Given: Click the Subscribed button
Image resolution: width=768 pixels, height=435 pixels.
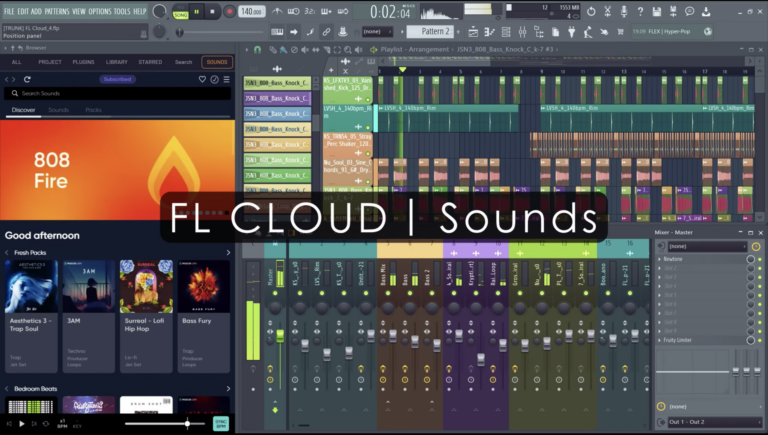Looking at the screenshot, I should pyautogui.click(x=117, y=78).
